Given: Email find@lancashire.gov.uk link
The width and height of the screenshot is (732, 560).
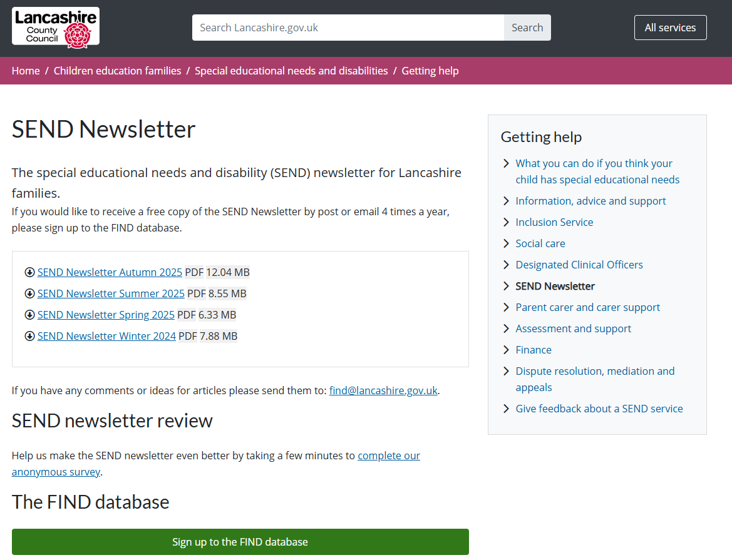Looking at the screenshot, I should pyautogui.click(x=383, y=390).
